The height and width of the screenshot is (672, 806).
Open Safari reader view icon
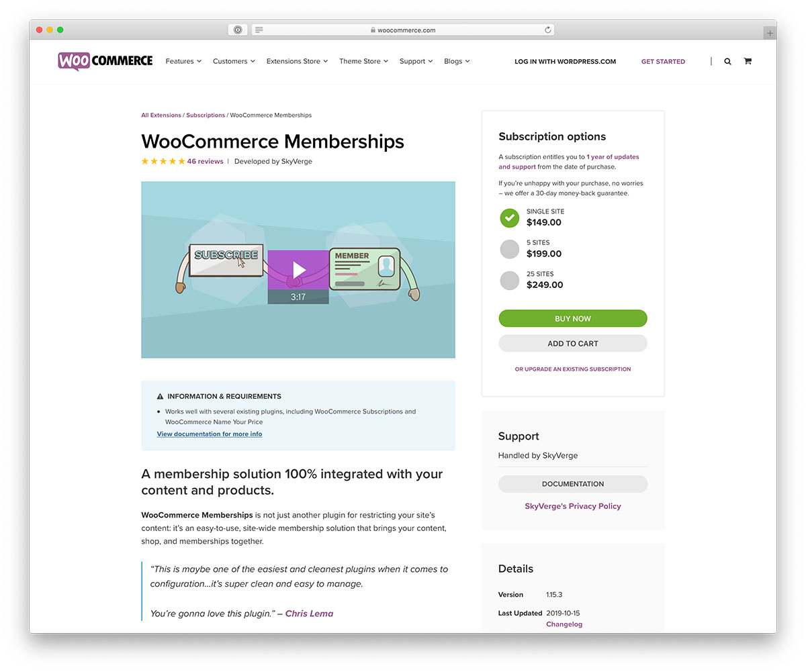coord(259,30)
